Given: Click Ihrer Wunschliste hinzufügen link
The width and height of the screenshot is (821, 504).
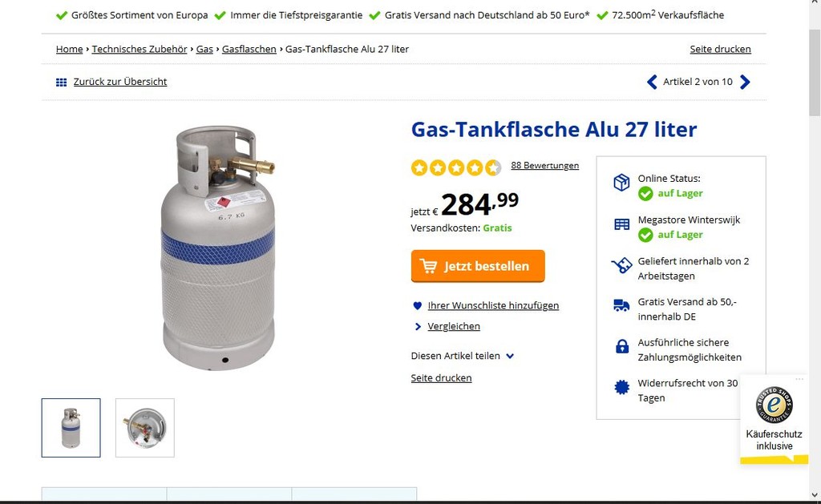Looking at the screenshot, I should (493, 305).
